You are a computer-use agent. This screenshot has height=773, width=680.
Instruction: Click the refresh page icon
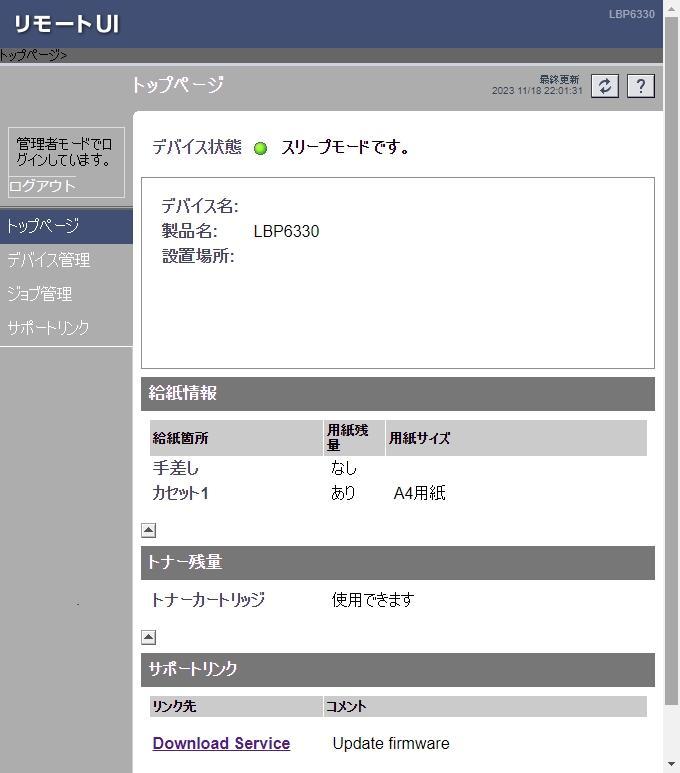(x=605, y=86)
